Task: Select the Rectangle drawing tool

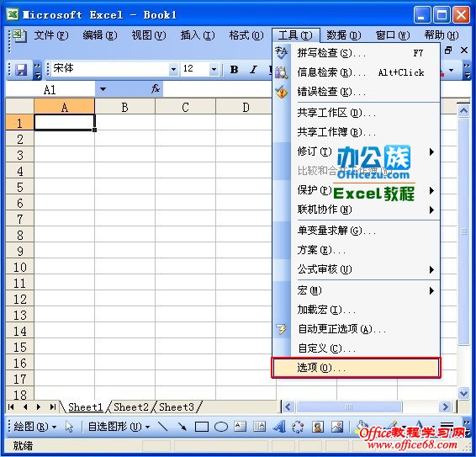Action: click(x=202, y=427)
